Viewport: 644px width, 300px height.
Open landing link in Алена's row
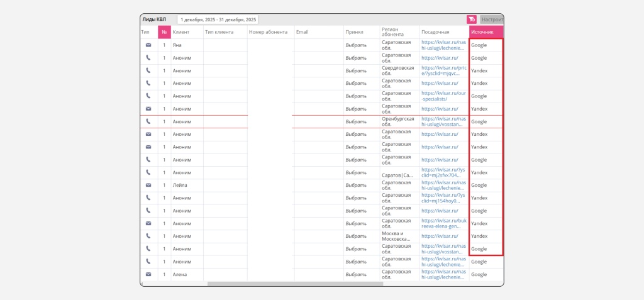[x=443, y=274]
